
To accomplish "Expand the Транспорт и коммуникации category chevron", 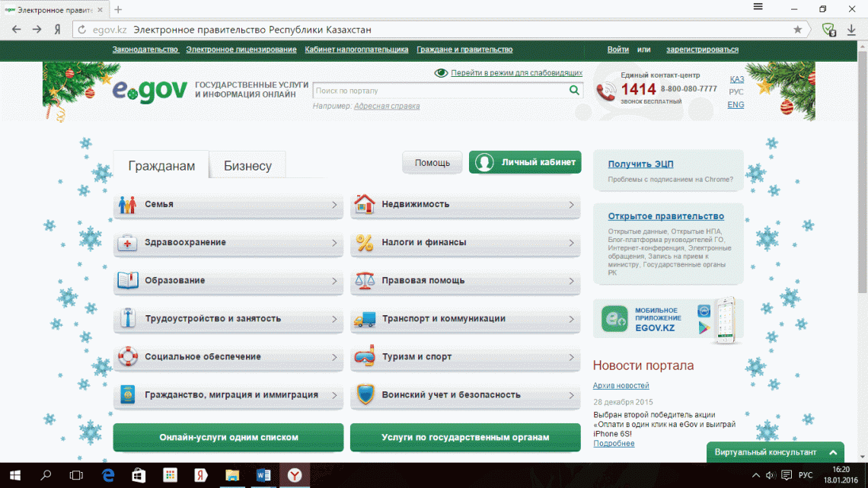I will coord(570,319).
